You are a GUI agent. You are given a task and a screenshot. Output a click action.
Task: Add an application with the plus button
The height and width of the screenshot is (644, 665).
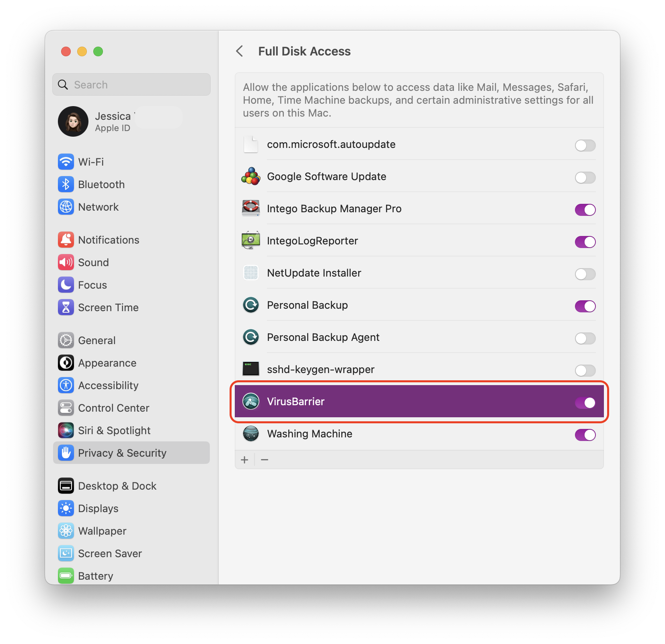244,459
